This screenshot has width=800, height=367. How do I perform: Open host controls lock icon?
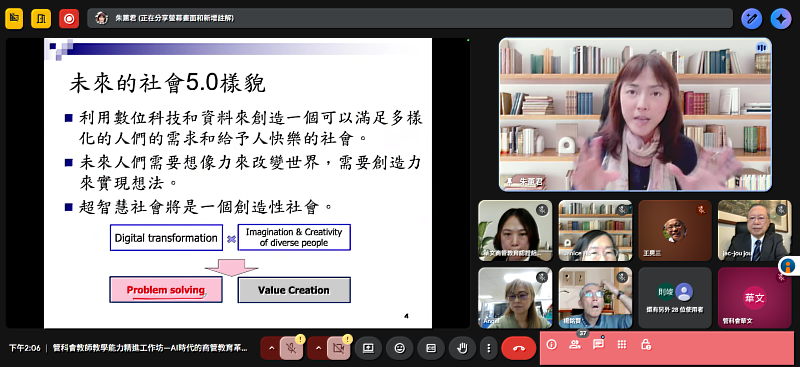[x=645, y=345]
